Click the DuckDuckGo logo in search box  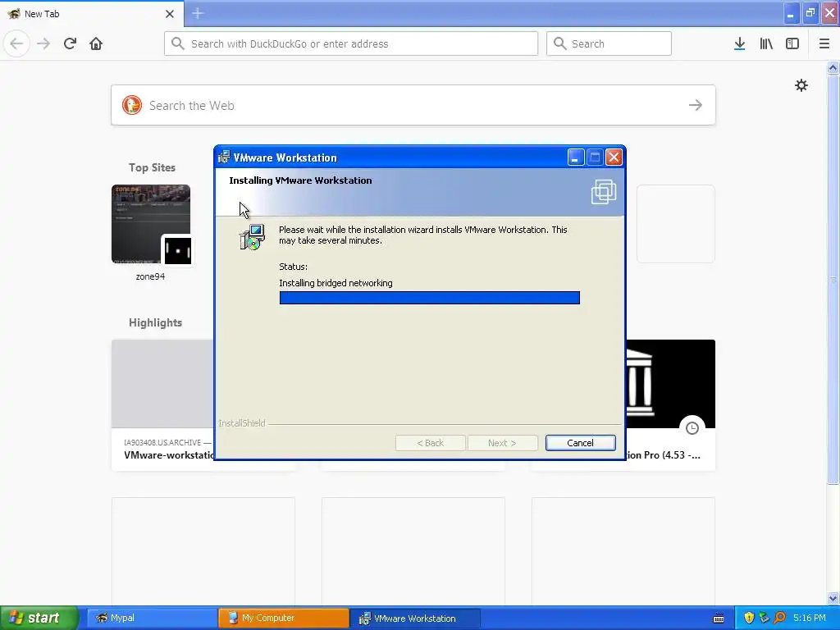point(132,105)
